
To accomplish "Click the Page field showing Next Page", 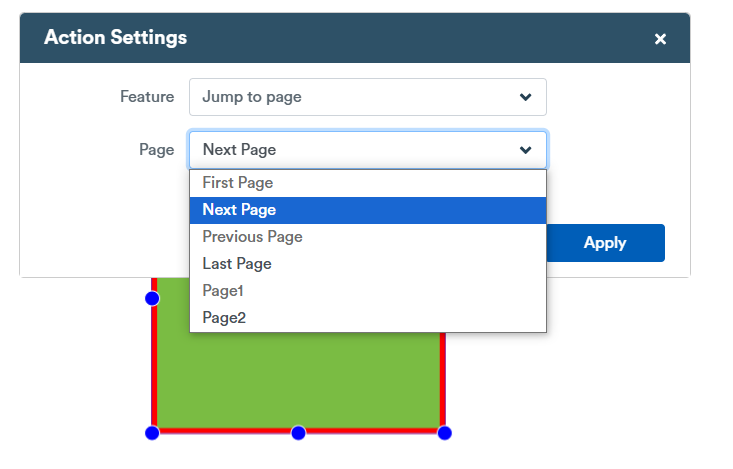I will [x=367, y=150].
